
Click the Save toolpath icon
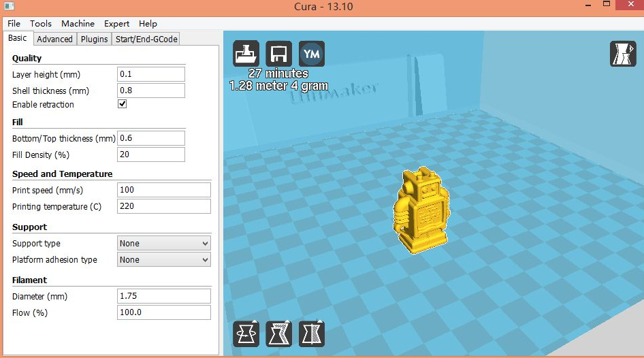(278, 54)
